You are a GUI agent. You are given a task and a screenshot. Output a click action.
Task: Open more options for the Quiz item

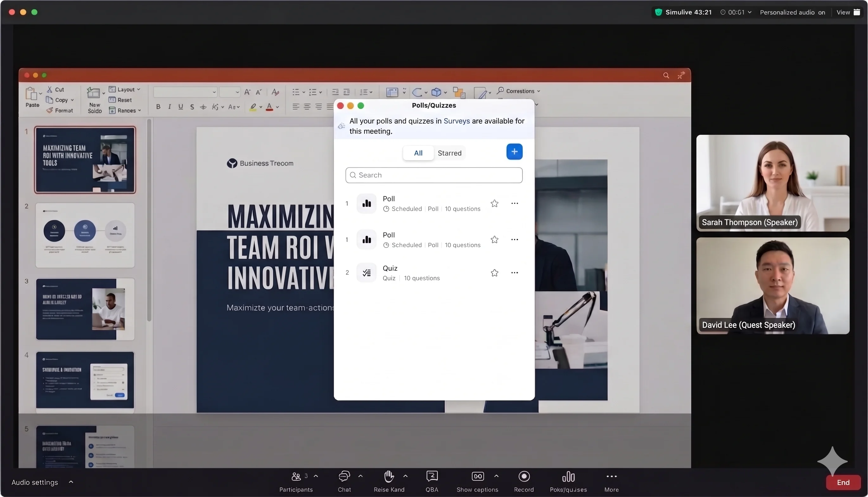pos(514,273)
